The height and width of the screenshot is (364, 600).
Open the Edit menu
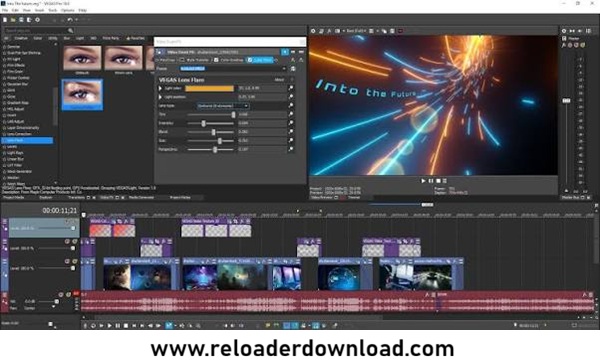pyautogui.click(x=15, y=10)
